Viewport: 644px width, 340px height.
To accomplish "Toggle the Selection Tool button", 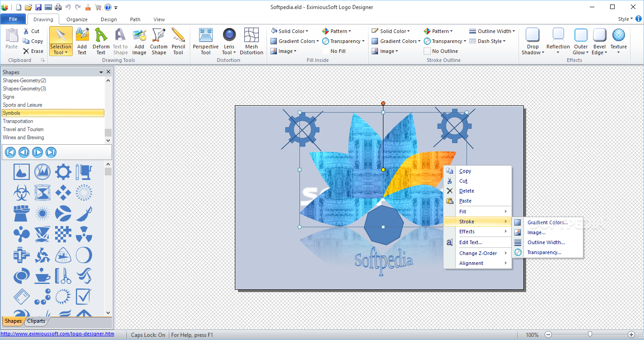I will point(61,42).
